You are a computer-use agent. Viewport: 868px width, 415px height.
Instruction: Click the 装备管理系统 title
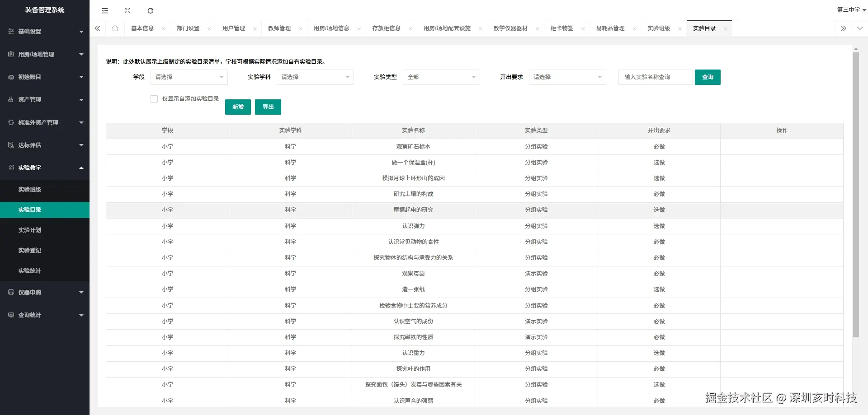point(45,10)
